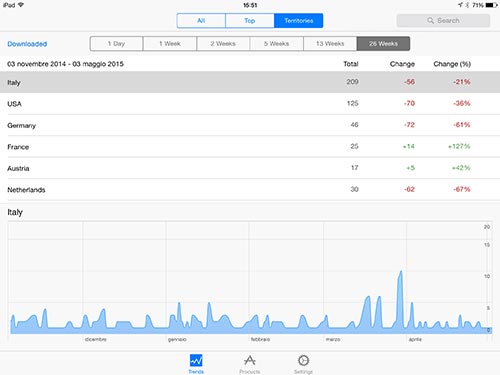This screenshot has width=500, height=375.
Task: Select the 2 Weeks range
Action: point(223,44)
